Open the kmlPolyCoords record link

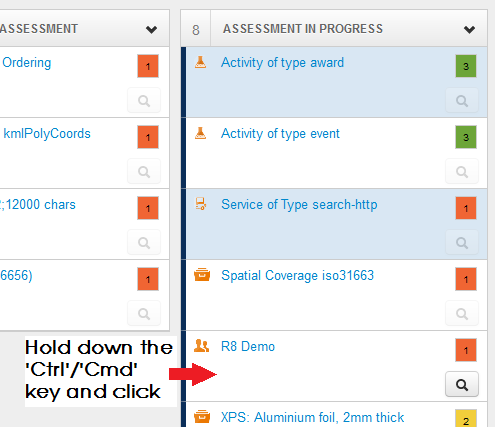coord(47,134)
